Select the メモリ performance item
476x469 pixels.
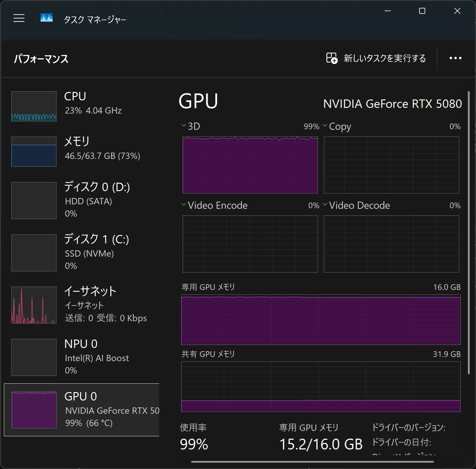82,152
